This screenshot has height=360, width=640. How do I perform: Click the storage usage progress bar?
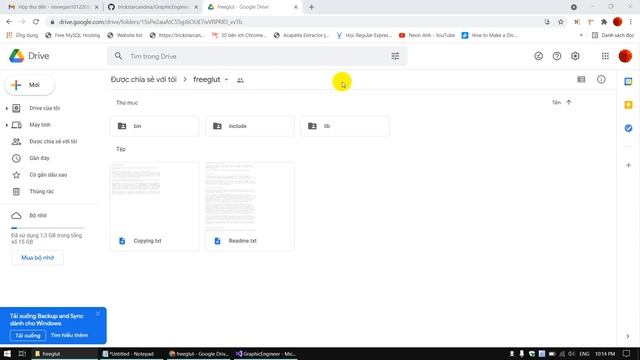click(x=47, y=228)
